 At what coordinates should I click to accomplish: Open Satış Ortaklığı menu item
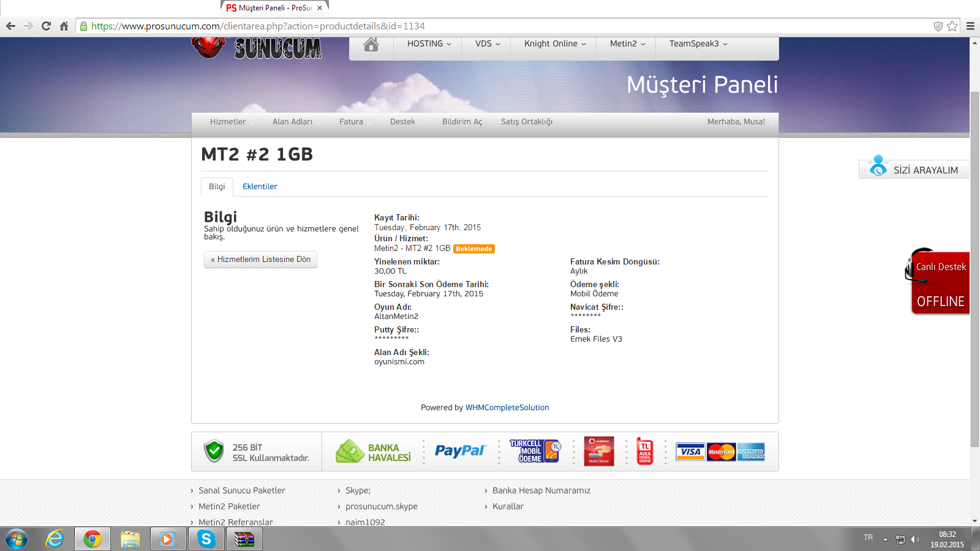point(527,122)
